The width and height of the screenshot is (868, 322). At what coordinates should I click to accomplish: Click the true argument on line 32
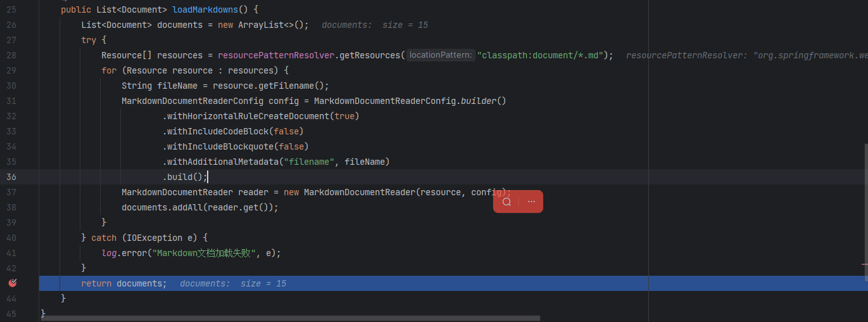pos(344,116)
